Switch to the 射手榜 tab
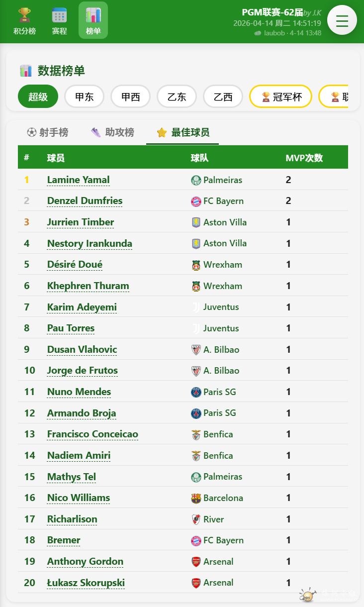 pos(48,132)
